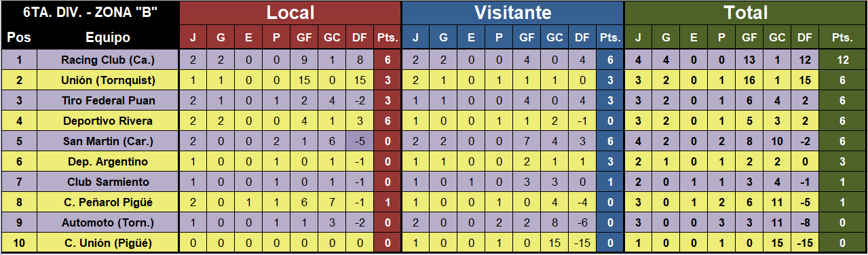Select the Racing Club (Ca.) team row

pos(434,60)
